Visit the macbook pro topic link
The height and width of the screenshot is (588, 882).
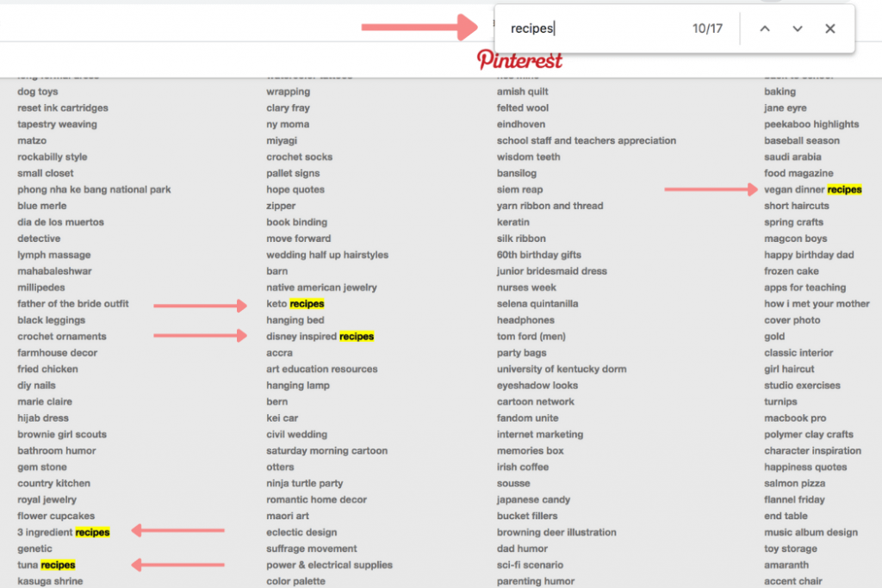point(795,418)
